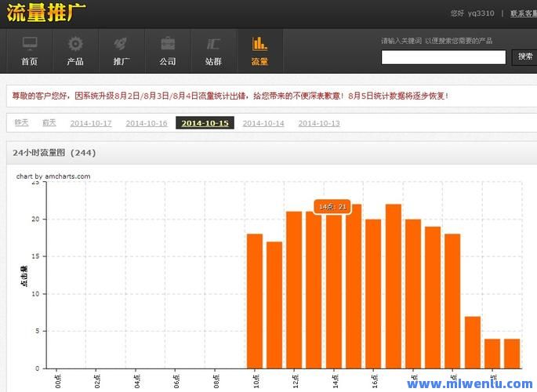Click the username yq3310
Viewport: 537px width, 392px height.
[481, 13]
